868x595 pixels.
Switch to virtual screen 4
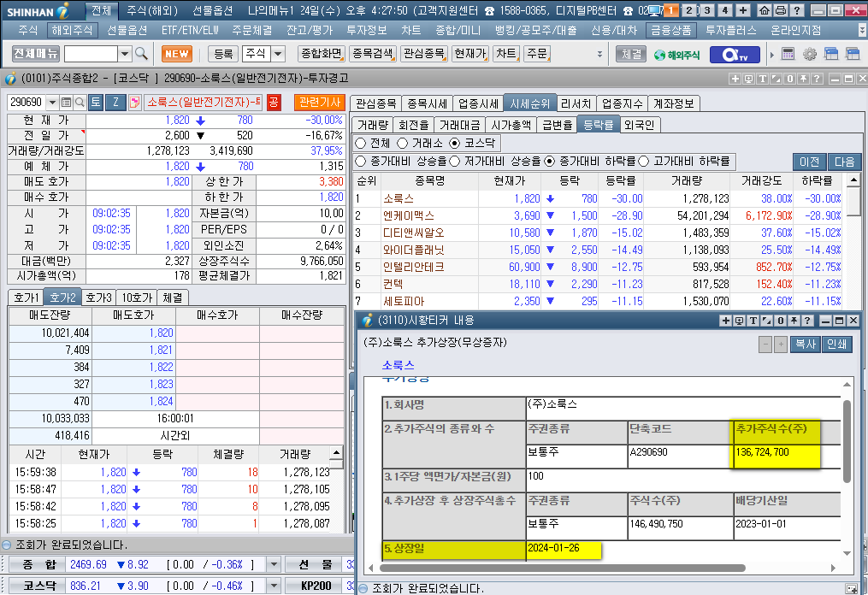[725, 10]
